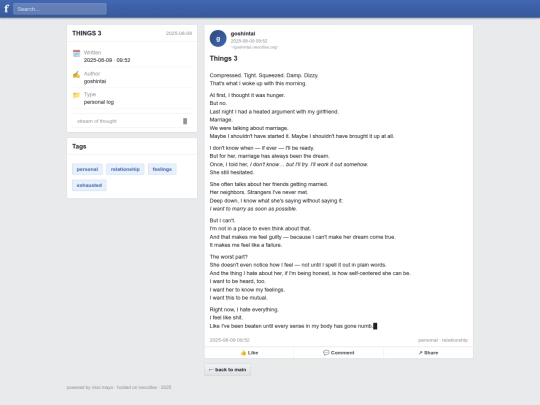Click the line 'Compressed. Tight. Squeezed. Damp. Dizzy.'
540x405 pixels.
tap(264, 75)
